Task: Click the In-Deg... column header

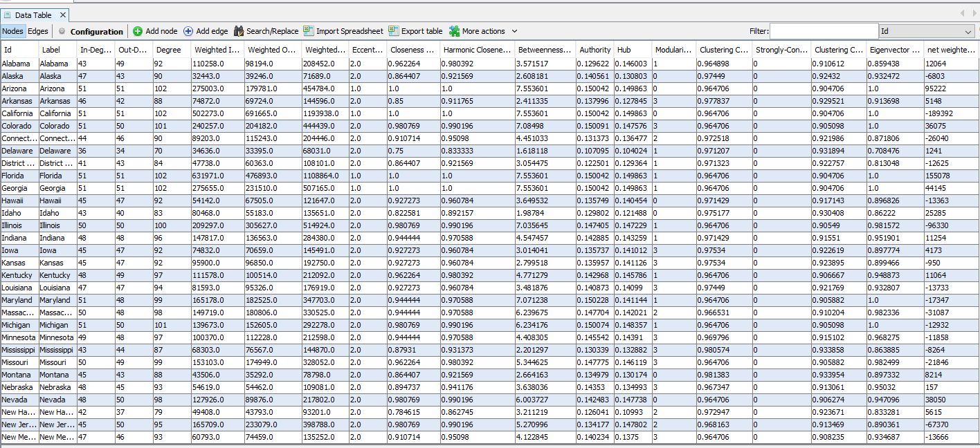Action: 96,50
